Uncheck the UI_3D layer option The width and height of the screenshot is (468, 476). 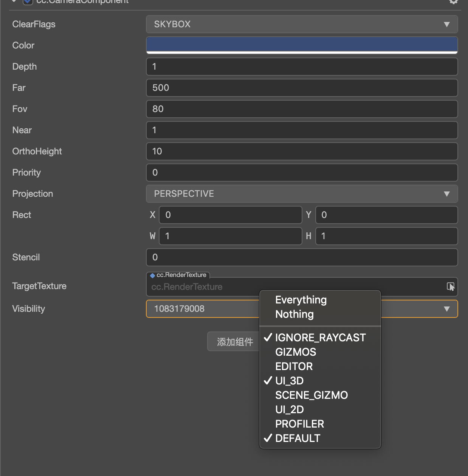[289, 381]
